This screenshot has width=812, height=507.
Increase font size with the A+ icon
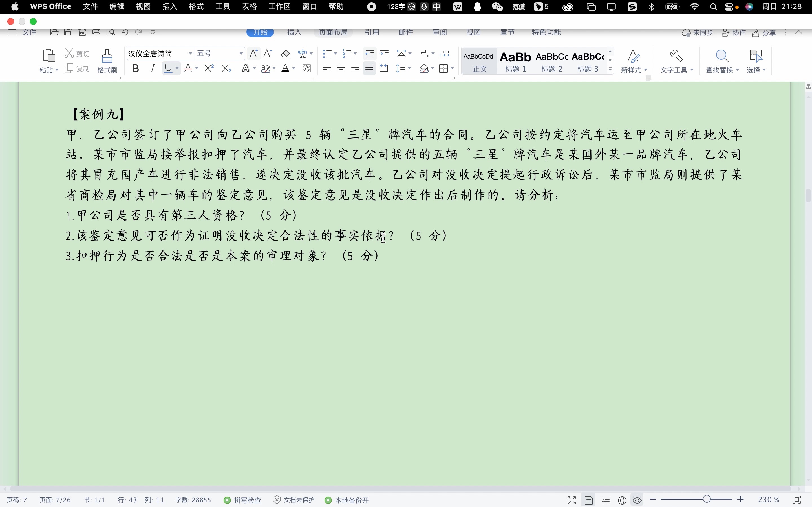(x=253, y=53)
